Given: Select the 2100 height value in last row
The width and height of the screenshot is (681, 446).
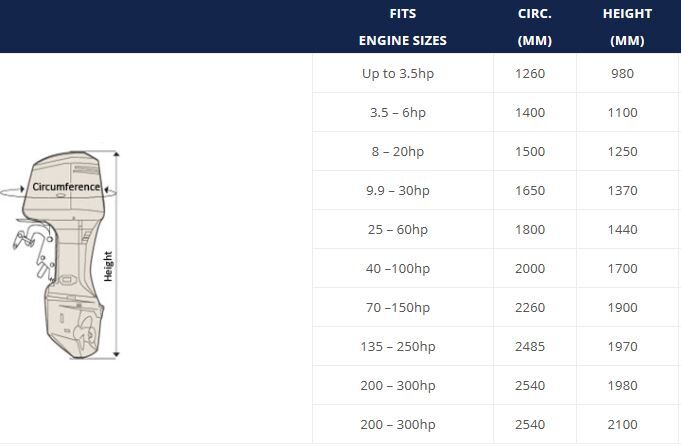Looking at the screenshot, I should click(622, 424).
